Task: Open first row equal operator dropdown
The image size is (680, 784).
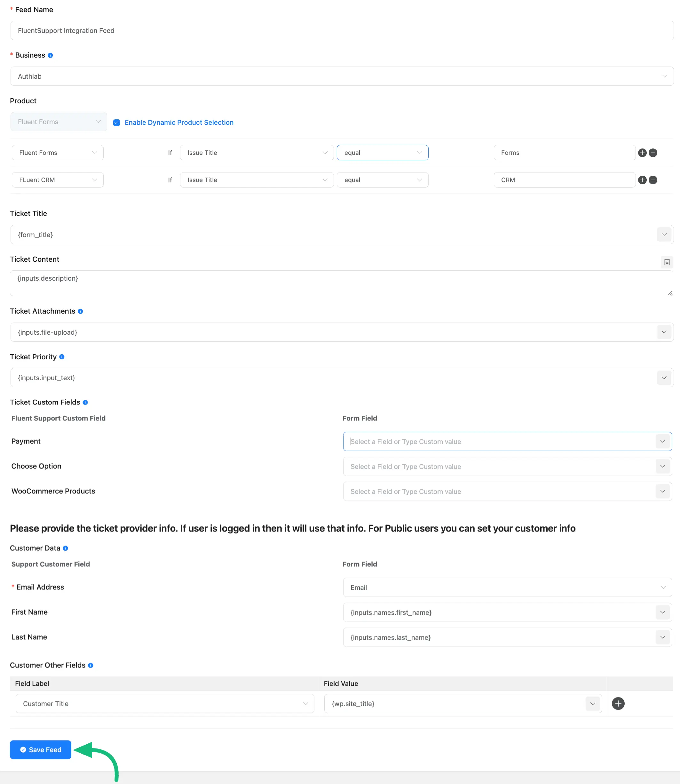Action: pos(382,153)
